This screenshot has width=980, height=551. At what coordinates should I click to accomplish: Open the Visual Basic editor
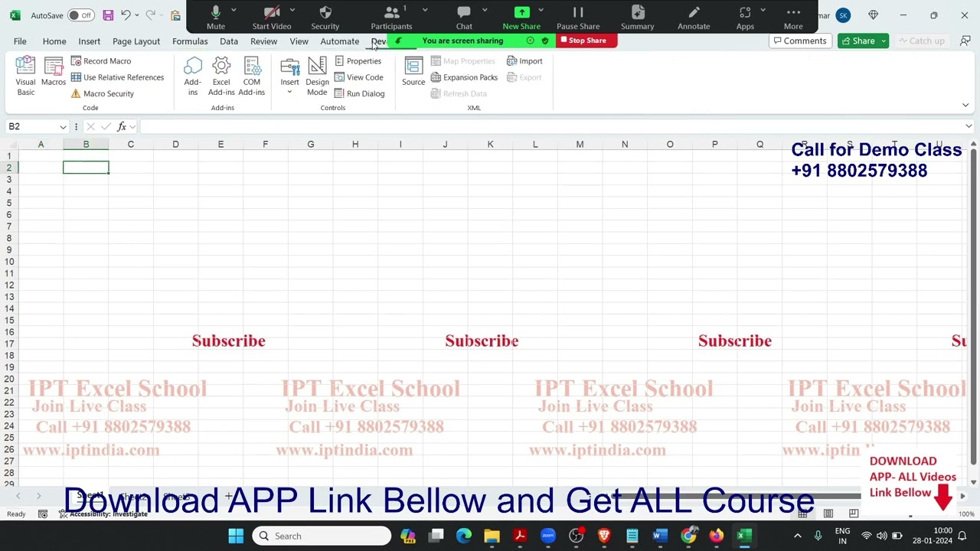coord(25,77)
